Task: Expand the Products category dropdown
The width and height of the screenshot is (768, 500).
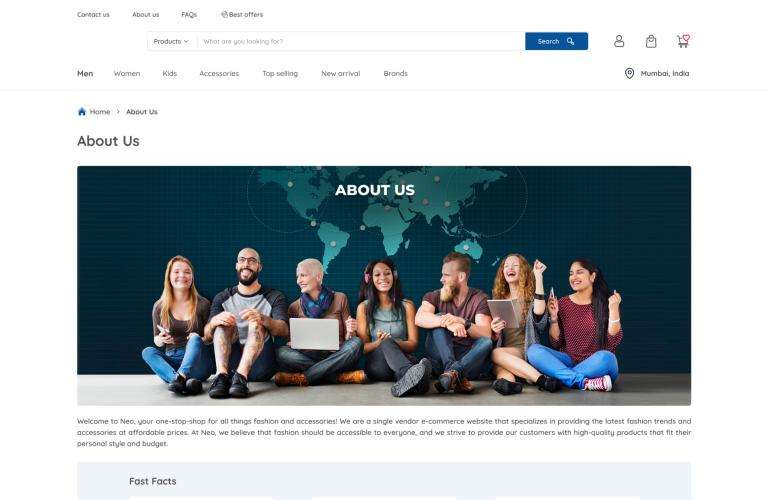Action: click(x=171, y=41)
